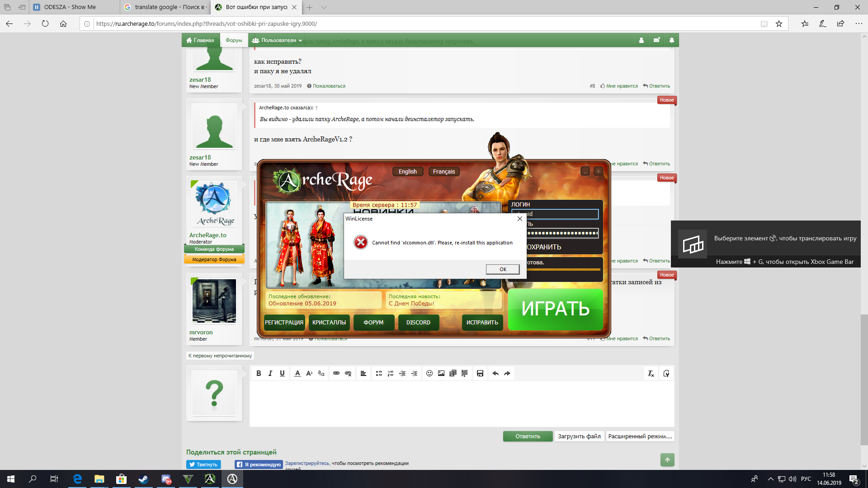Click Пожаловаться on post #8

(326, 86)
